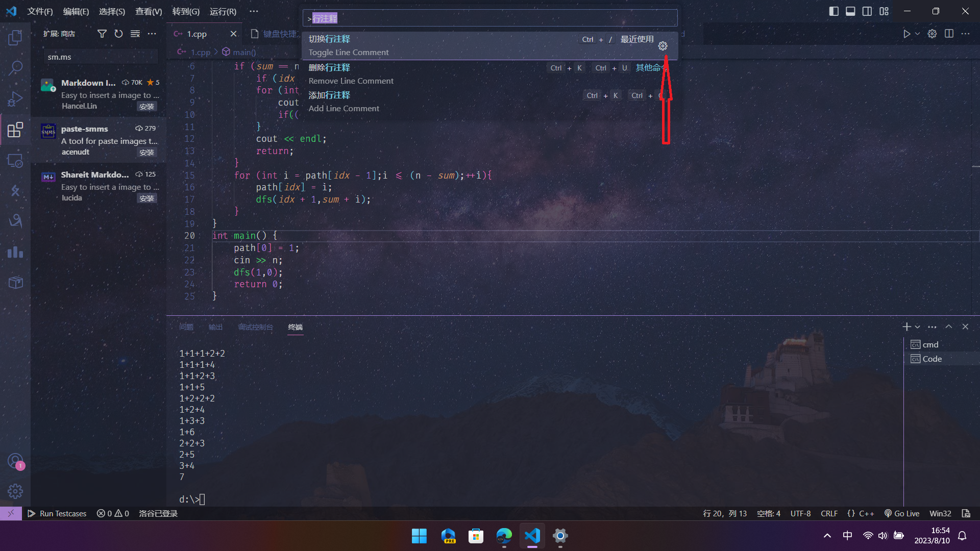This screenshot has width=980, height=551.
Task: Switch to the 问题 panel tab
Action: coord(186,327)
